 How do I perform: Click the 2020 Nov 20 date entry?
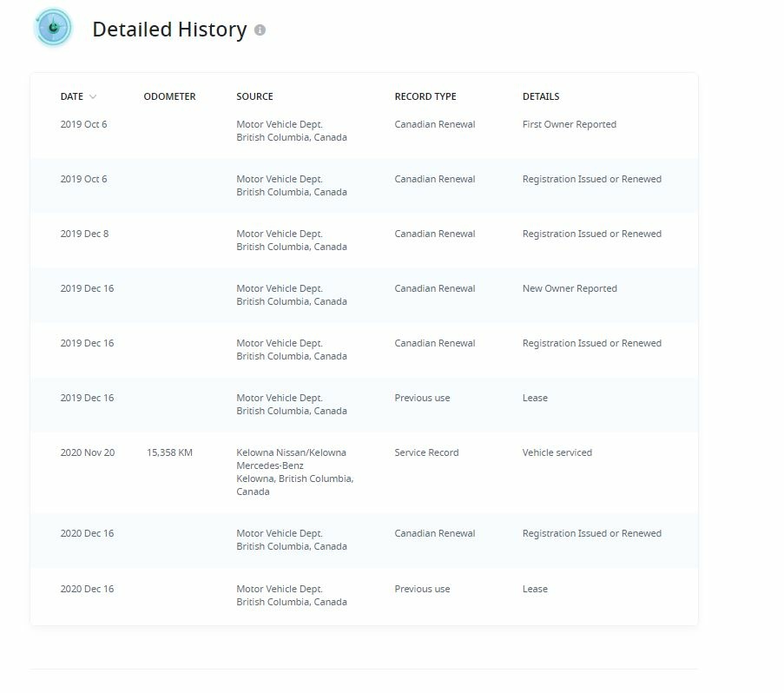pos(88,452)
